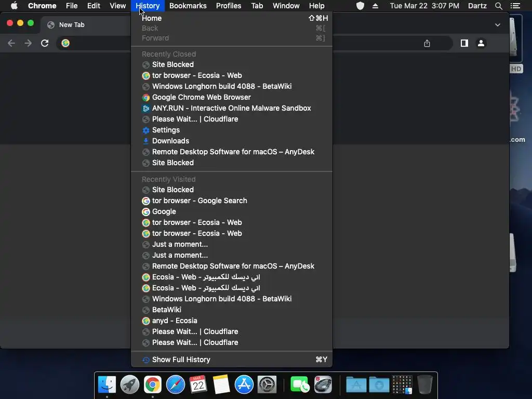Reopen ANY.RUN Interactive Online Malware Sandbox
The width and height of the screenshot is (532, 399).
(232, 108)
